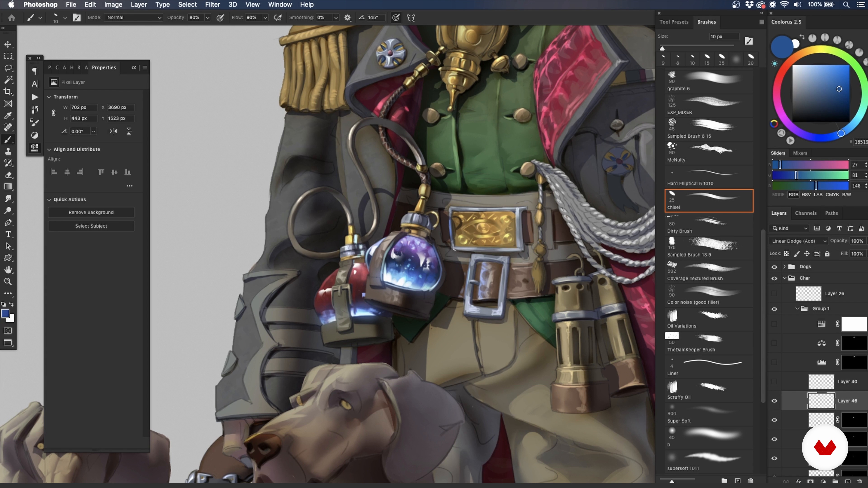Image resolution: width=868 pixels, height=488 pixels.
Task: Open the Smoothing dropdown arrow
Action: tap(336, 18)
